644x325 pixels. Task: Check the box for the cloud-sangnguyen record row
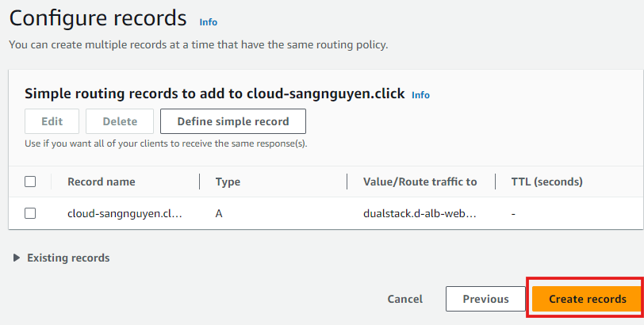click(30, 213)
